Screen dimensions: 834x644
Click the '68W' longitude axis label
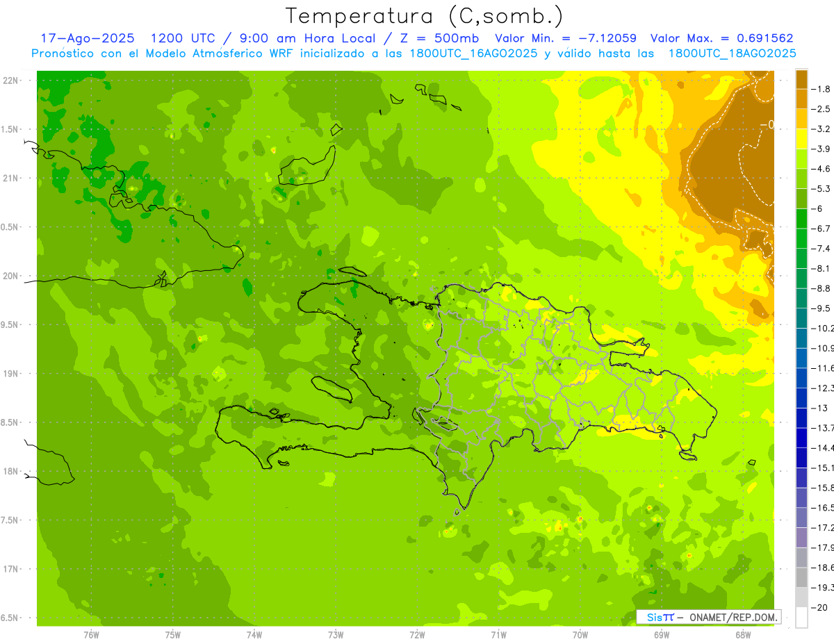743,634
